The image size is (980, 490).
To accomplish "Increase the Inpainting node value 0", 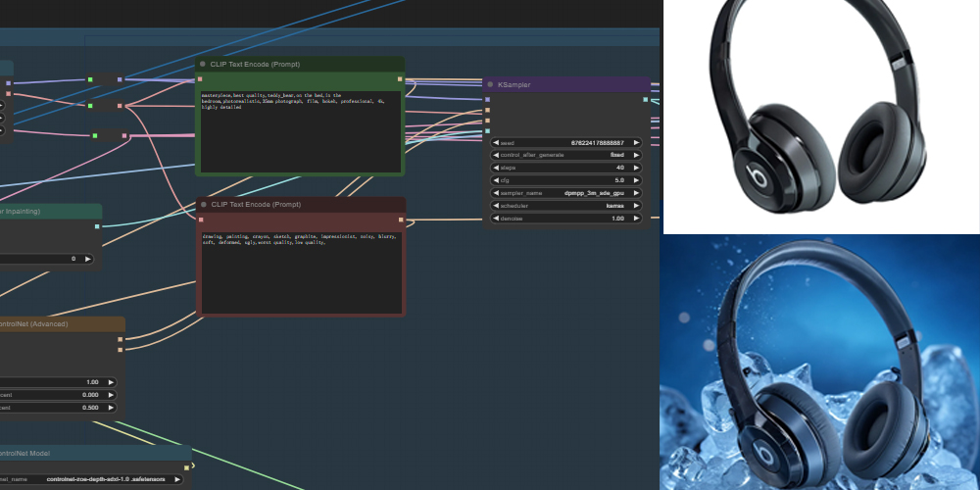I will 88,258.
